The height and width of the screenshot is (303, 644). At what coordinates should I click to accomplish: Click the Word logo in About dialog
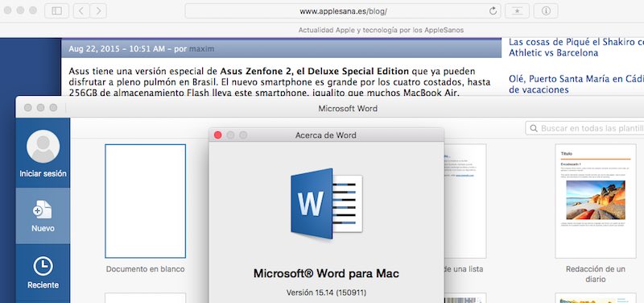tap(327, 204)
